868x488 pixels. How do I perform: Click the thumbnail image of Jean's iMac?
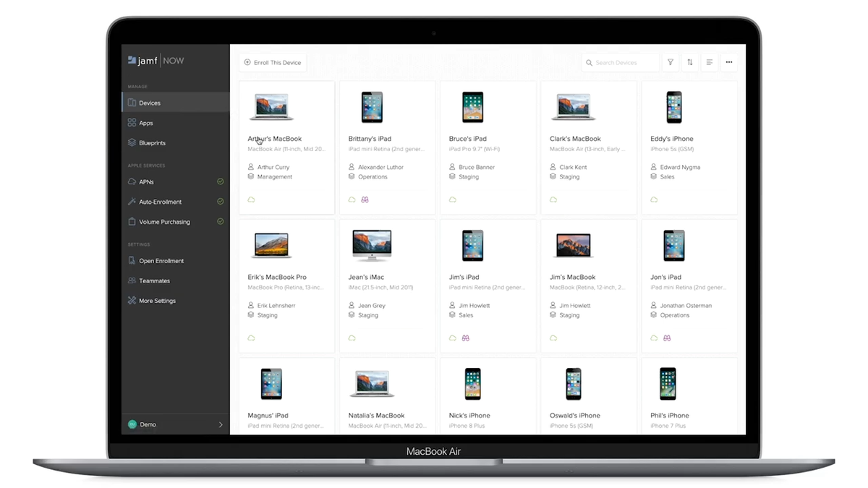pos(371,244)
